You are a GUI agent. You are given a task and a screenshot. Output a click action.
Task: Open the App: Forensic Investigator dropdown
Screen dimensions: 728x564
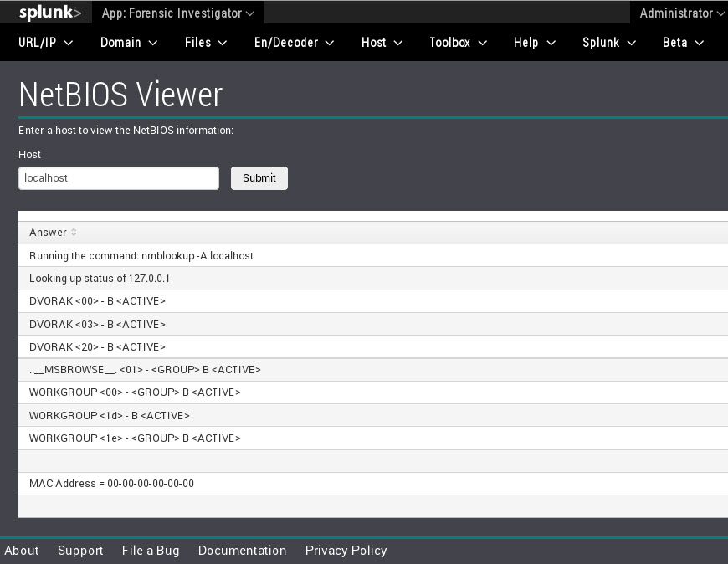178,13
